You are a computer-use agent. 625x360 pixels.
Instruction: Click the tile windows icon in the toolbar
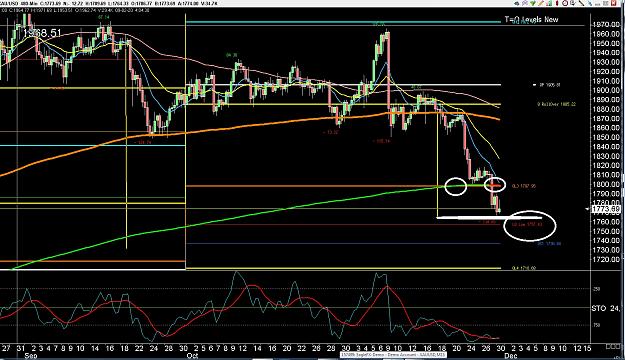click(x=606, y=3)
